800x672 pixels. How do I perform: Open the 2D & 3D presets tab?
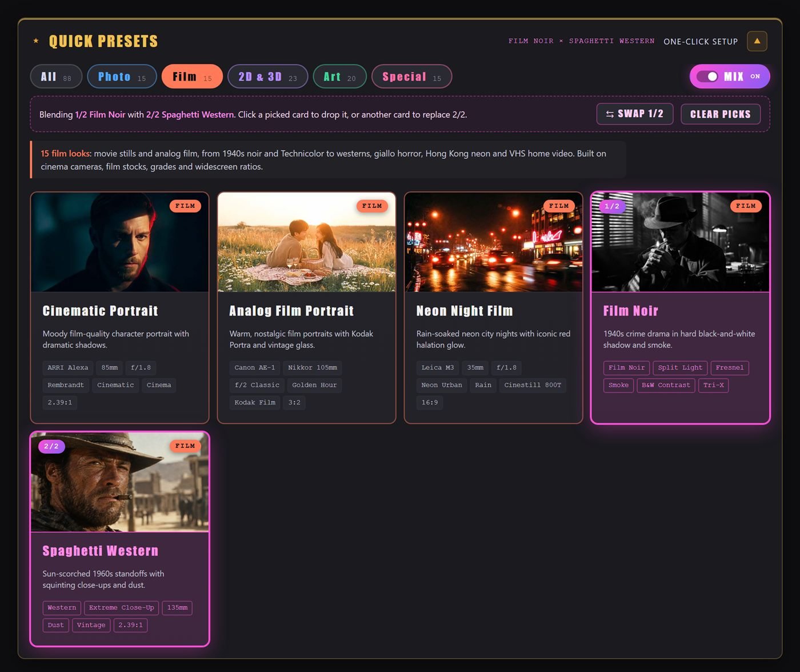tap(267, 77)
